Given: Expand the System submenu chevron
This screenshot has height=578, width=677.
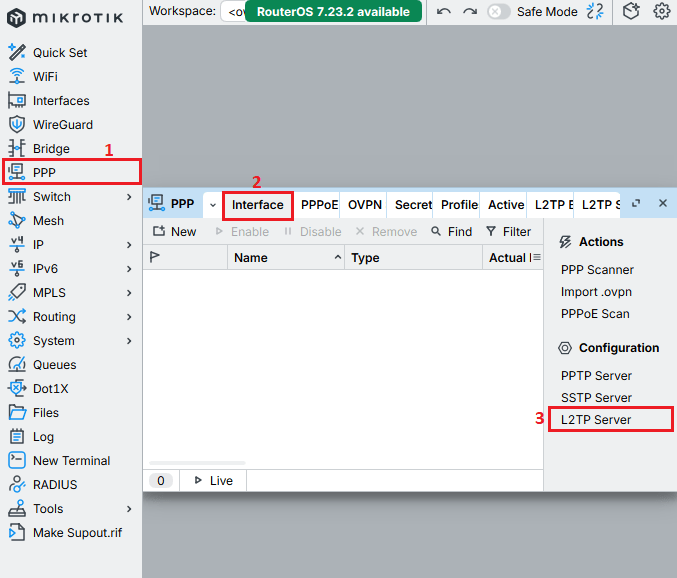Looking at the screenshot, I should pos(129,341).
